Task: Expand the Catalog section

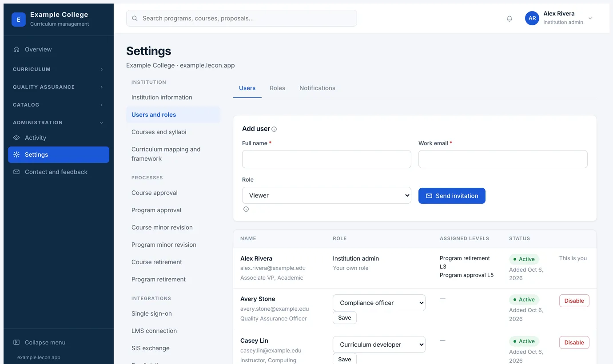Action: [x=58, y=105]
